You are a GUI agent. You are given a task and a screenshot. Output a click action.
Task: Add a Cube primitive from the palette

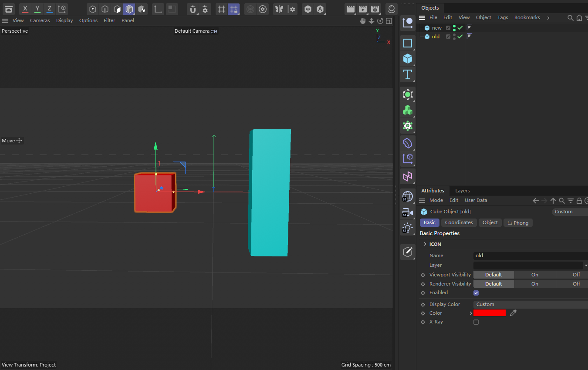click(408, 59)
